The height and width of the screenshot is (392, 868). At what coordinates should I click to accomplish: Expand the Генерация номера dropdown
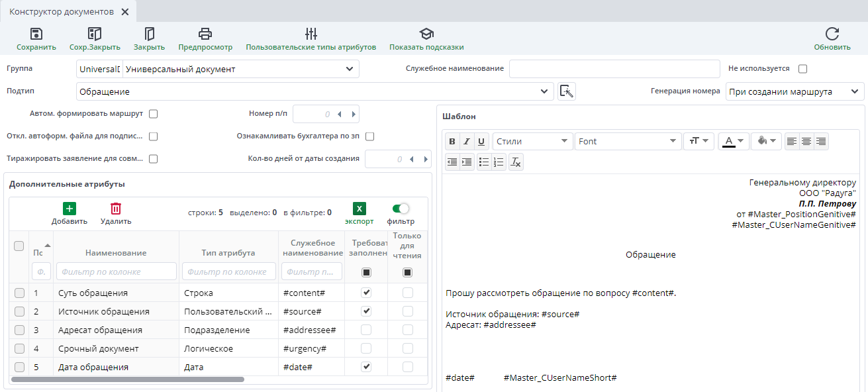[x=795, y=91]
